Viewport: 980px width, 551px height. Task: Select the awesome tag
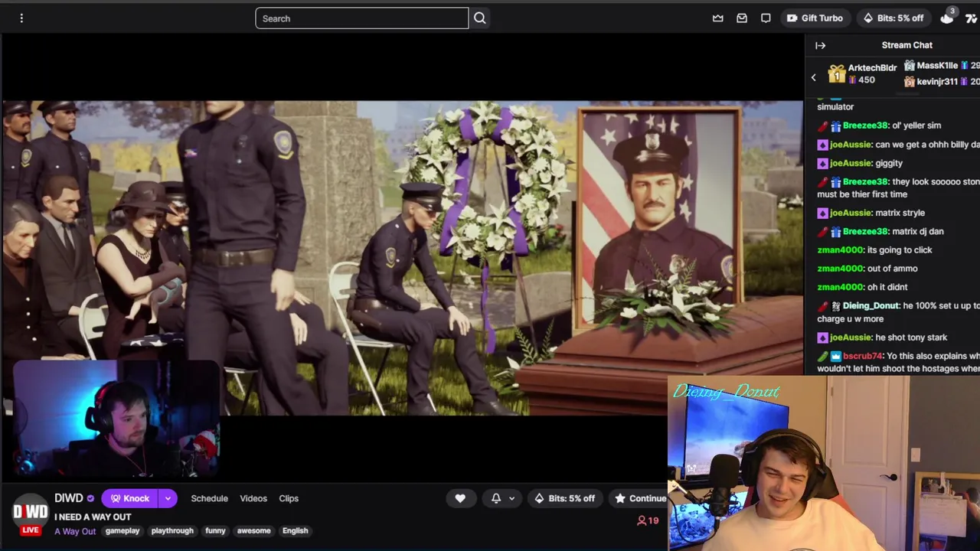click(253, 531)
